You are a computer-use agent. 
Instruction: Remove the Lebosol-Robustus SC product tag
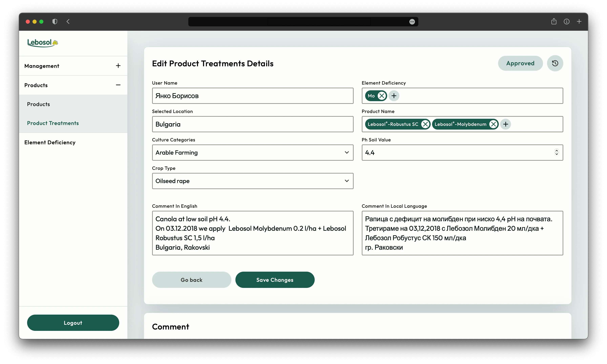coord(425,124)
